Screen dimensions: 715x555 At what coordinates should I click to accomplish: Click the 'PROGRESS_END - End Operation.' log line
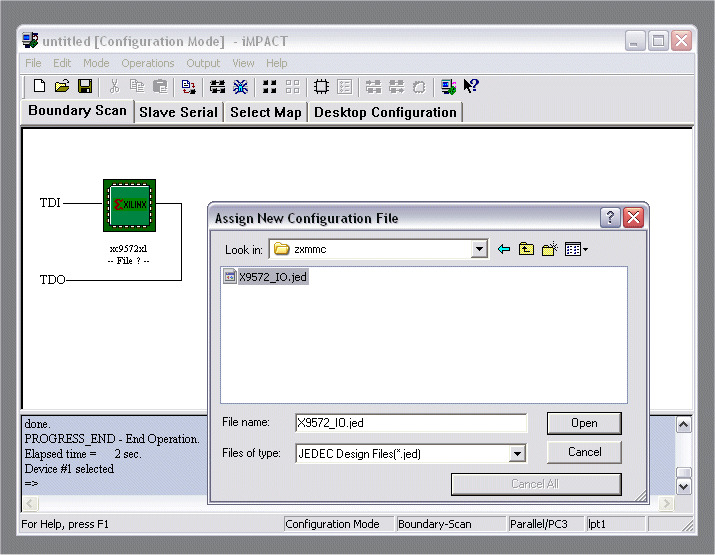112,439
